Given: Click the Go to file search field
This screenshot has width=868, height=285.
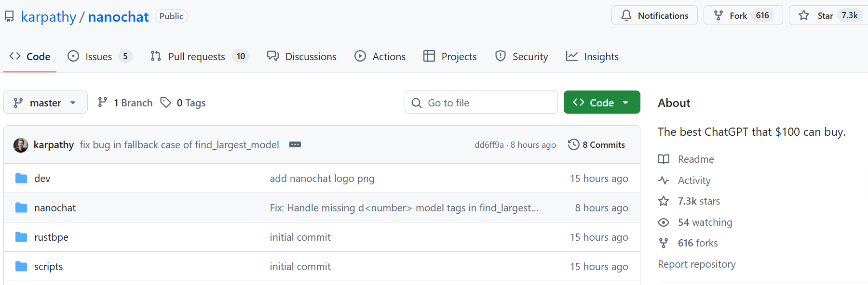Looking at the screenshot, I should coord(482,103).
